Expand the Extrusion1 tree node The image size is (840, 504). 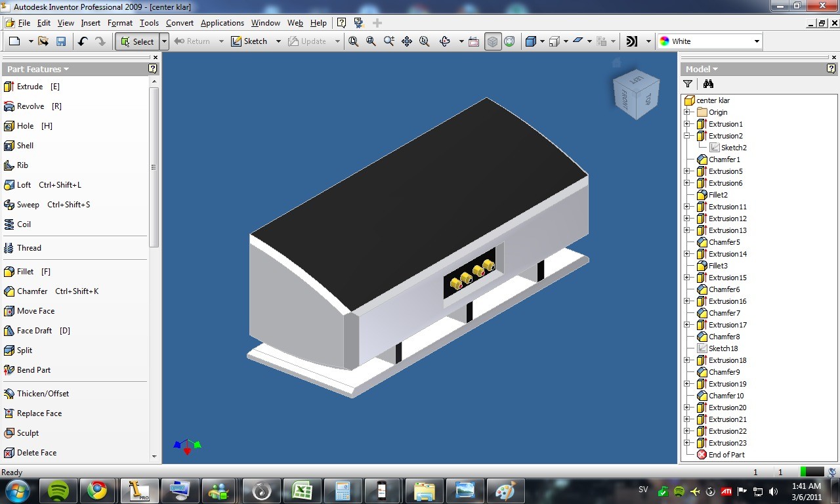coord(687,124)
